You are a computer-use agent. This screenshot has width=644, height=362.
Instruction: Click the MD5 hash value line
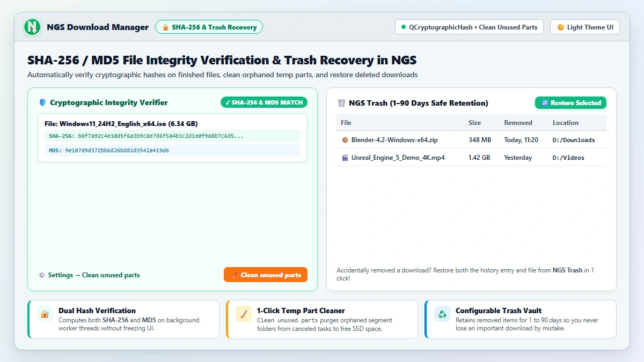pos(172,151)
